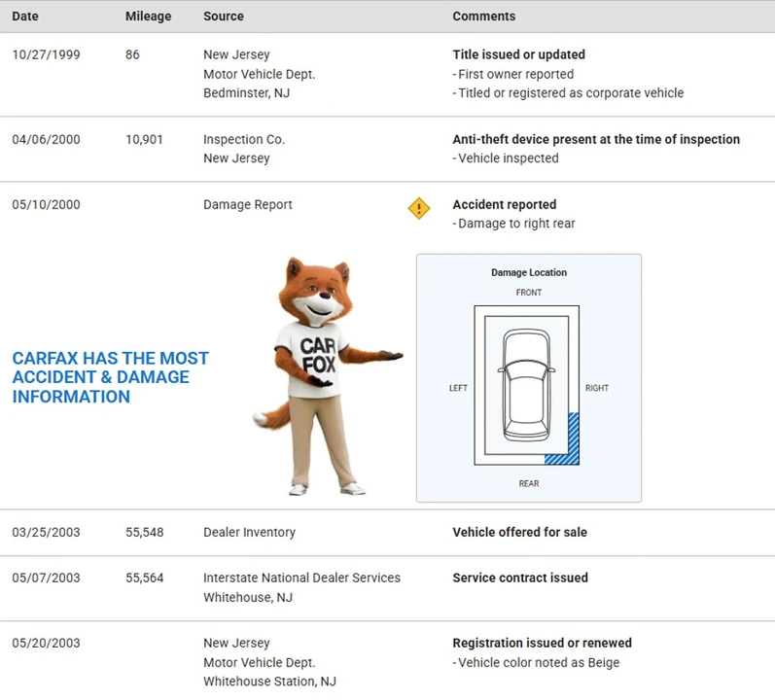The height and width of the screenshot is (700, 775).
Task: Click 'Vehicle color noted as Beige' line
Action: [x=536, y=662]
